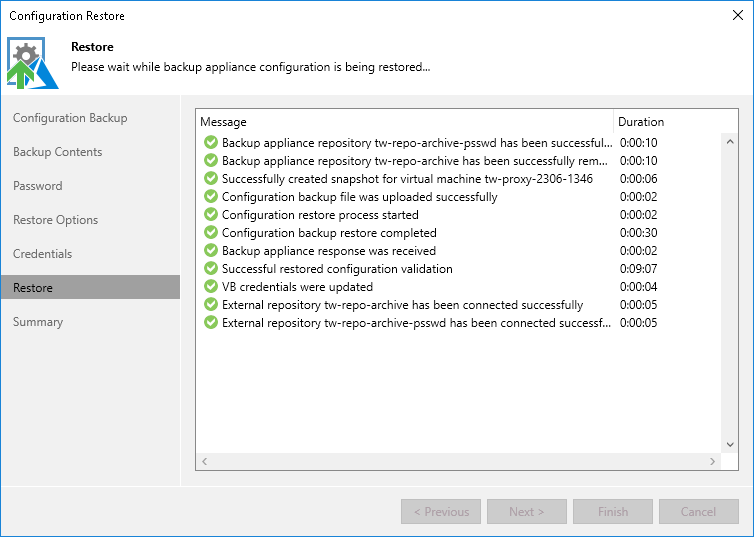
Task: Click check icon for snapshot created tw-proxy-2306-1346 row
Action: 210,179
